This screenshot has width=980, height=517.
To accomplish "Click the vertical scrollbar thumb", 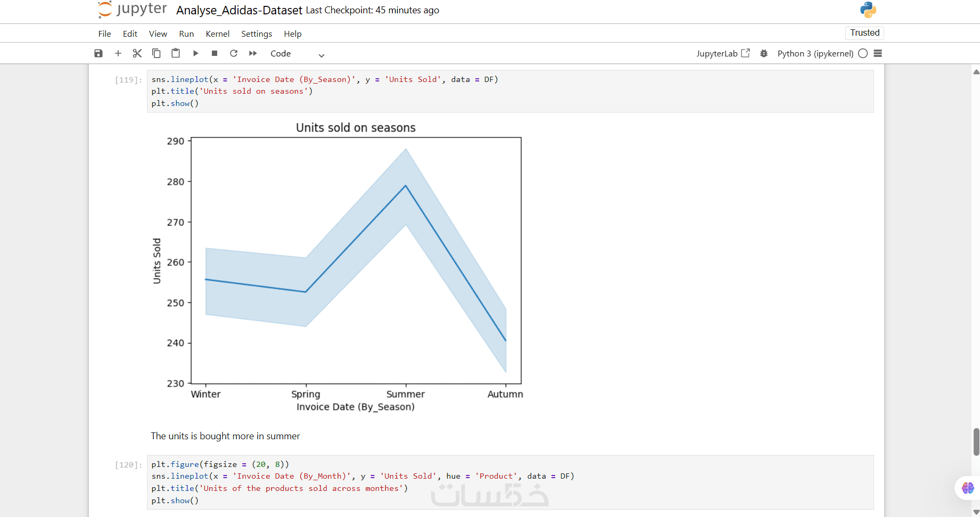I will tap(976, 441).
